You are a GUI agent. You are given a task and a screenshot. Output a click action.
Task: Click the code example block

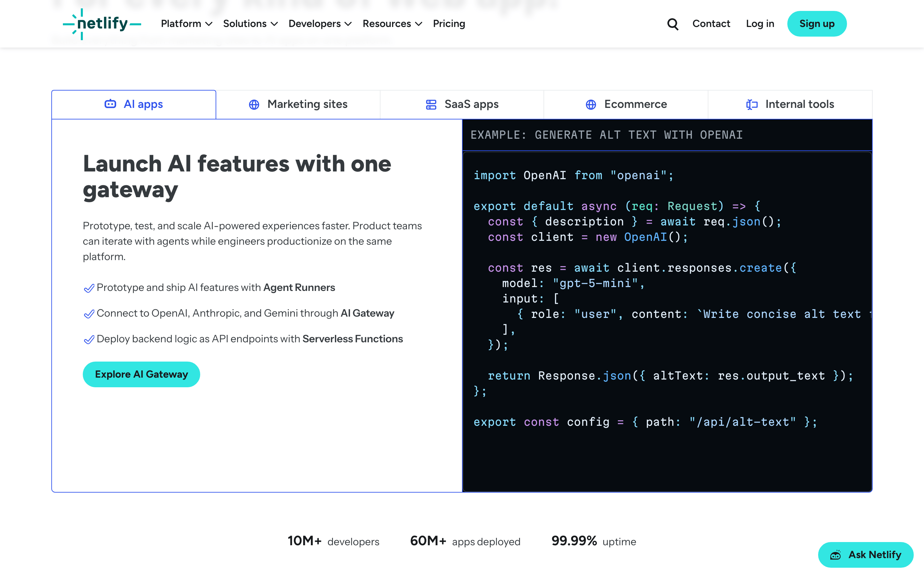(667, 321)
